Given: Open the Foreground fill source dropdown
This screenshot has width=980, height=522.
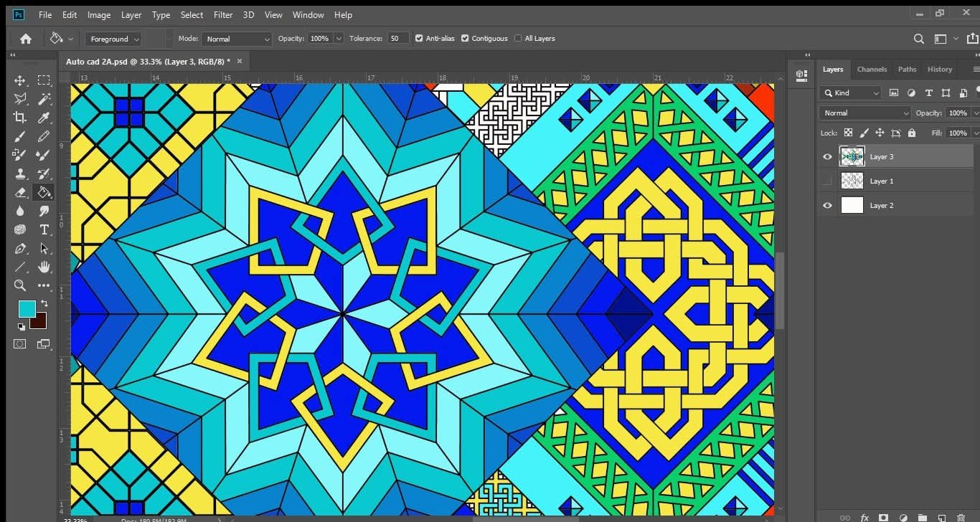Looking at the screenshot, I should pyautogui.click(x=113, y=39).
